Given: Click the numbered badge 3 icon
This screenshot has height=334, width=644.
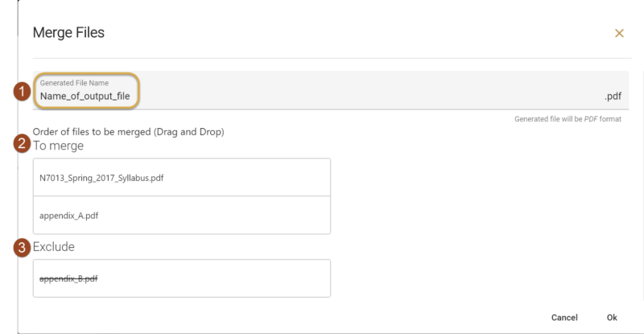Looking at the screenshot, I should click(23, 248).
